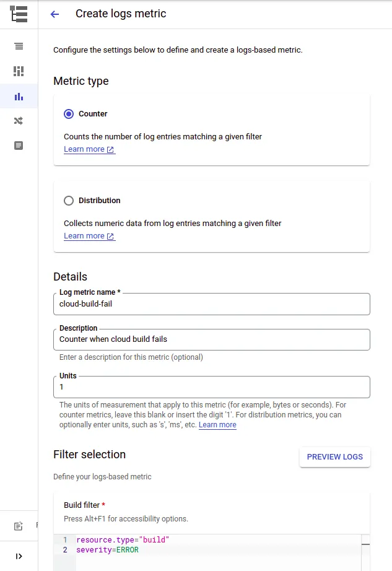Image resolution: width=392 pixels, height=571 pixels.
Task: Click into the Description field
Action: [211, 339]
